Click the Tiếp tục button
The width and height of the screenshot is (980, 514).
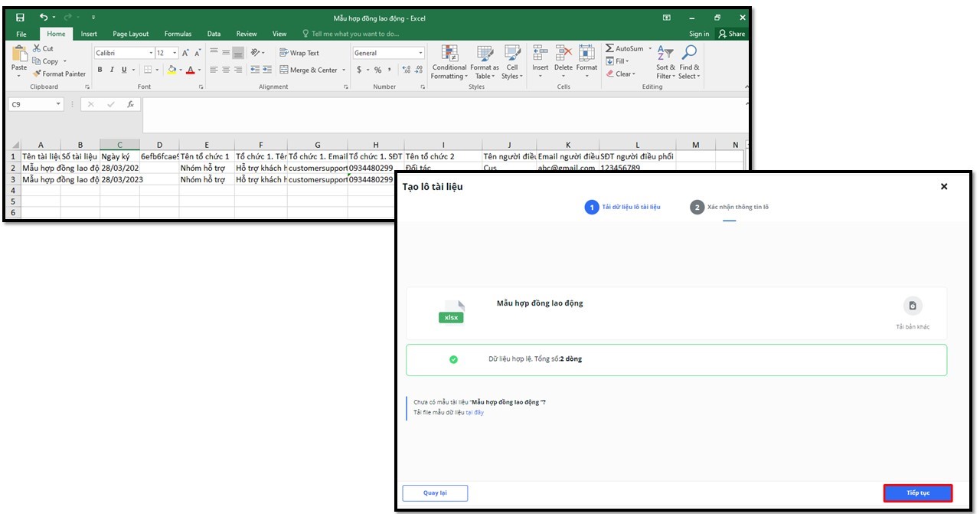tap(918, 493)
